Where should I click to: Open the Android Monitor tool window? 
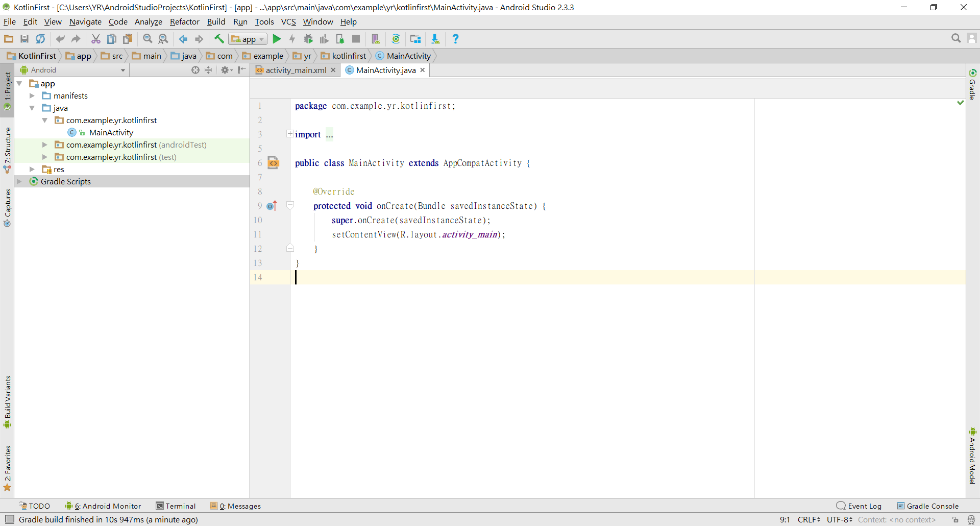[103, 506]
